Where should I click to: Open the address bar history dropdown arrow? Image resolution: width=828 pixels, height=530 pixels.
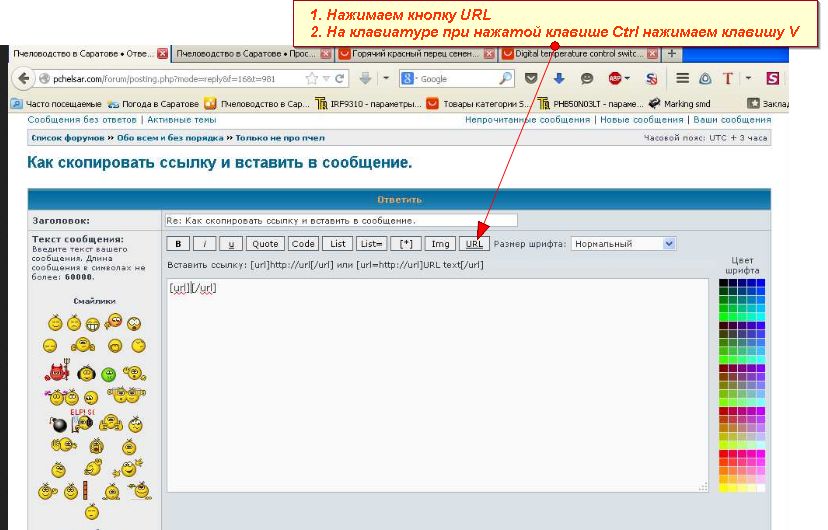coord(326,78)
